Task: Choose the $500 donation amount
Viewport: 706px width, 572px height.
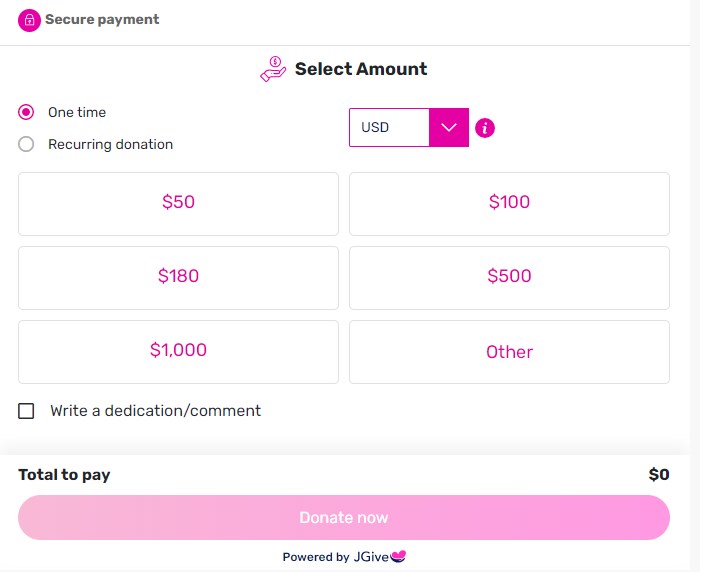Action: click(509, 278)
